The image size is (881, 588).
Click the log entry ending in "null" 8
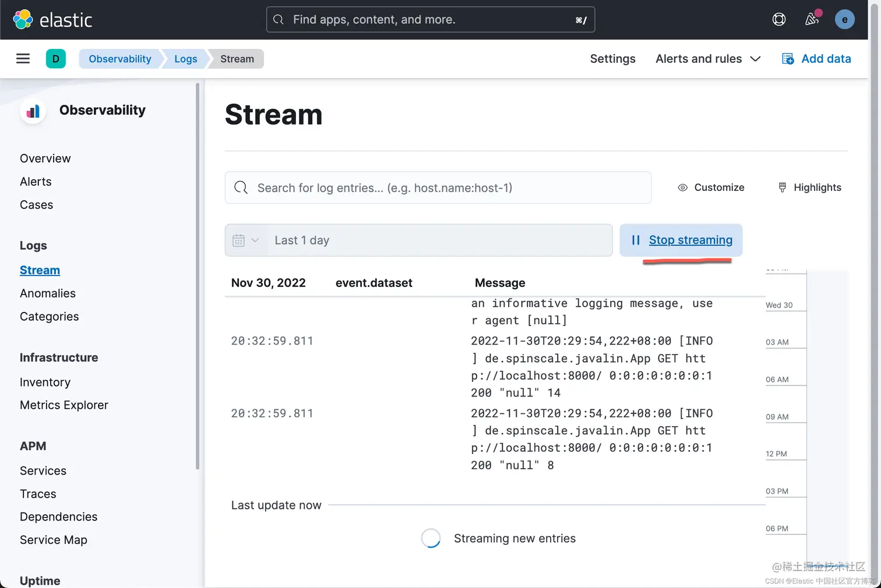(495, 440)
